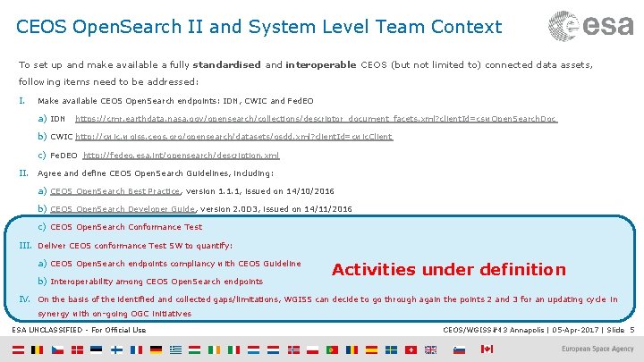Click the France flag icon
Image resolution: width=644 pixels, height=362 pixels.
tap(136, 349)
